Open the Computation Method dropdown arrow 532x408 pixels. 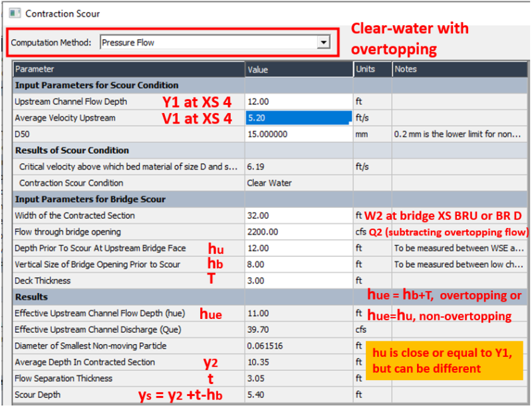[x=323, y=43]
